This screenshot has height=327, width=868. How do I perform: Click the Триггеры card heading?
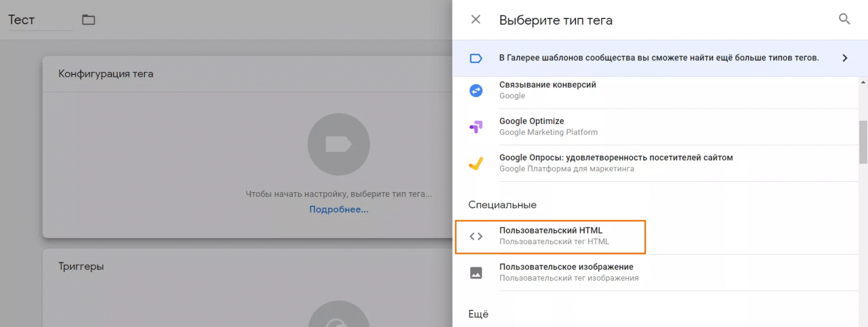(81, 267)
